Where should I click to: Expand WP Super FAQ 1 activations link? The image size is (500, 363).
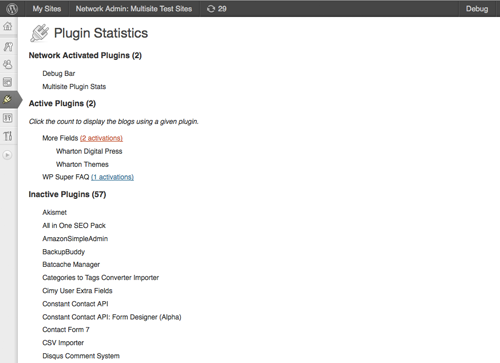(112, 177)
